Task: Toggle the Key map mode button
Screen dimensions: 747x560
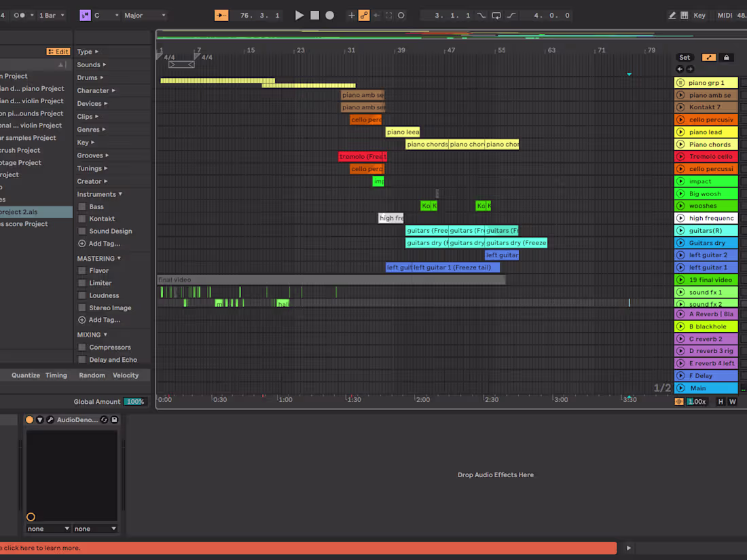Action: click(x=699, y=15)
